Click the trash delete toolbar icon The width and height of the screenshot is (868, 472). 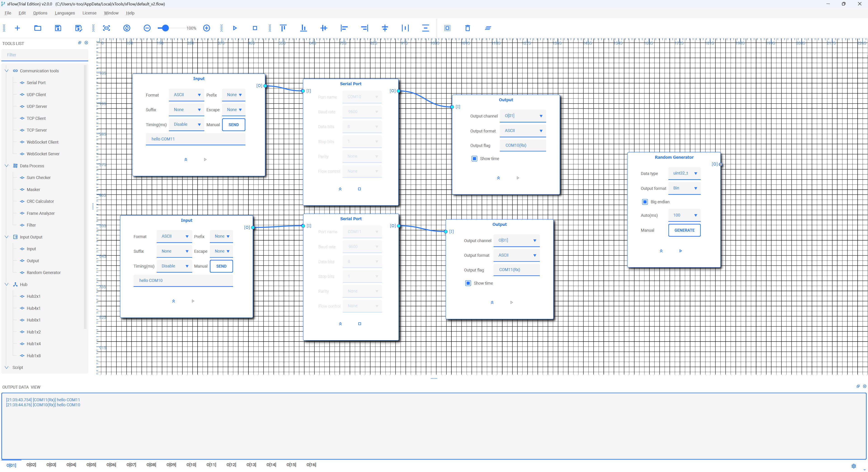point(467,28)
